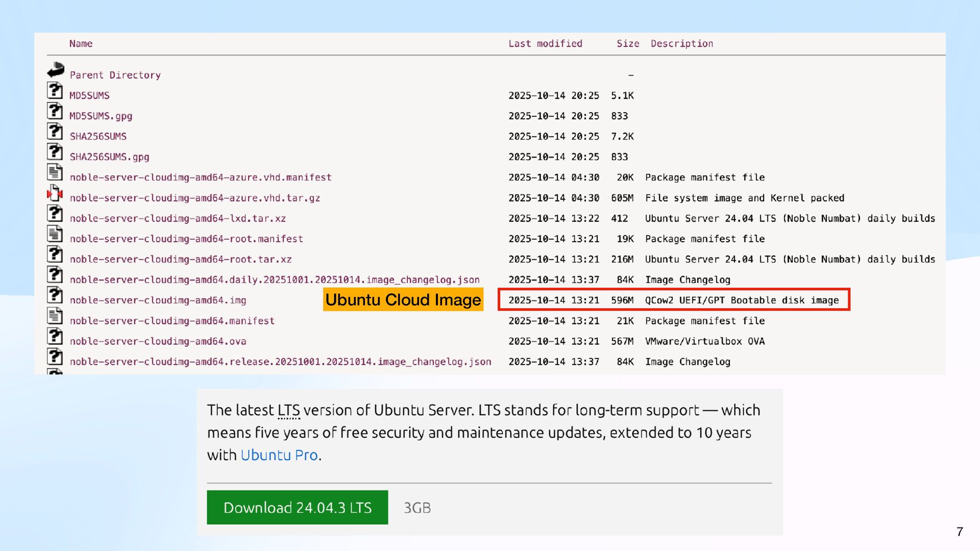
Task: Click the compressed archive icon for azure.vhd.tar.gz
Action: click(x=55, y=193)
